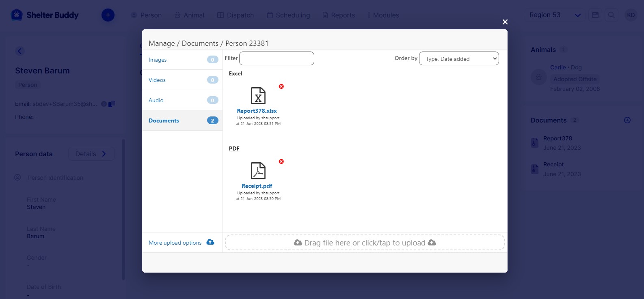Image resolution: width=644 pixels, height=299 pixels.
Task: Open the Person data Details button
Action: [x=91, y=154]
